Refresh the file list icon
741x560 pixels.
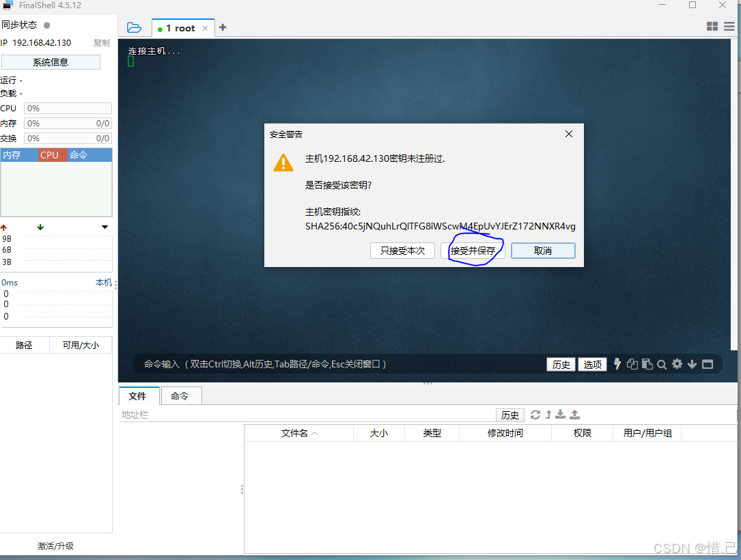535,415
